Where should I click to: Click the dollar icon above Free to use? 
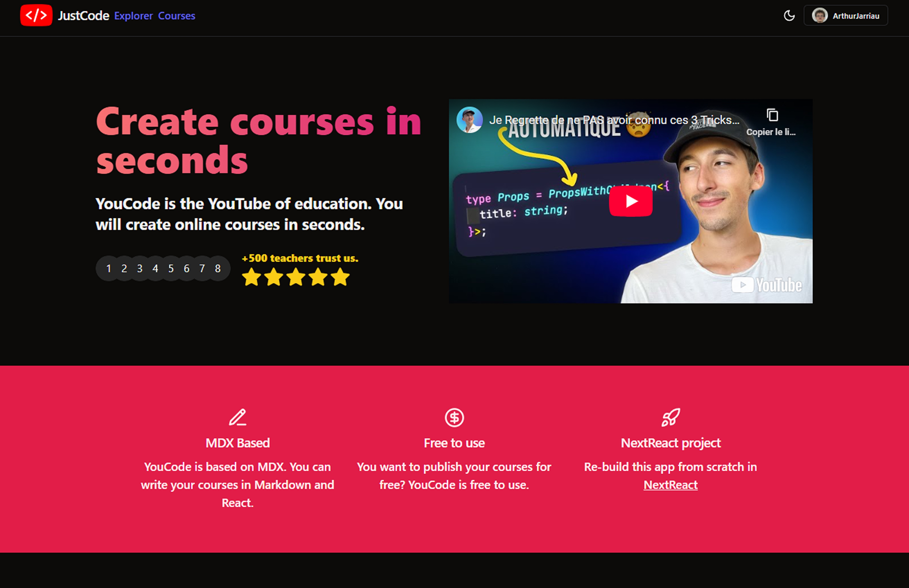[x=454, y=417]
